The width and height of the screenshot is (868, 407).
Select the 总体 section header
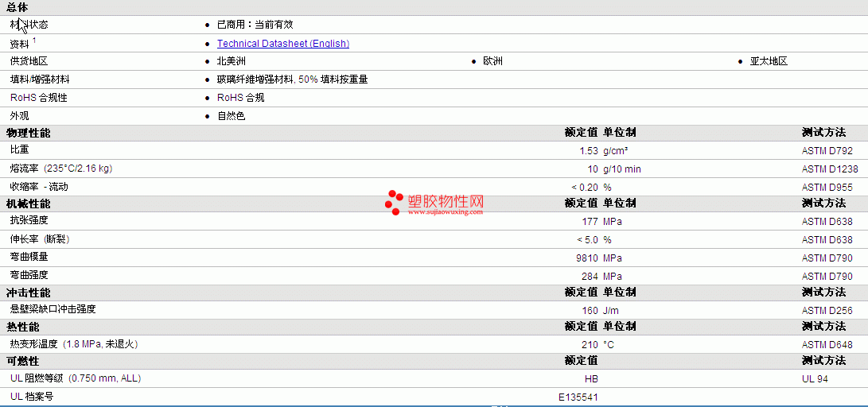pyautogui.click(x=18, y=7)
